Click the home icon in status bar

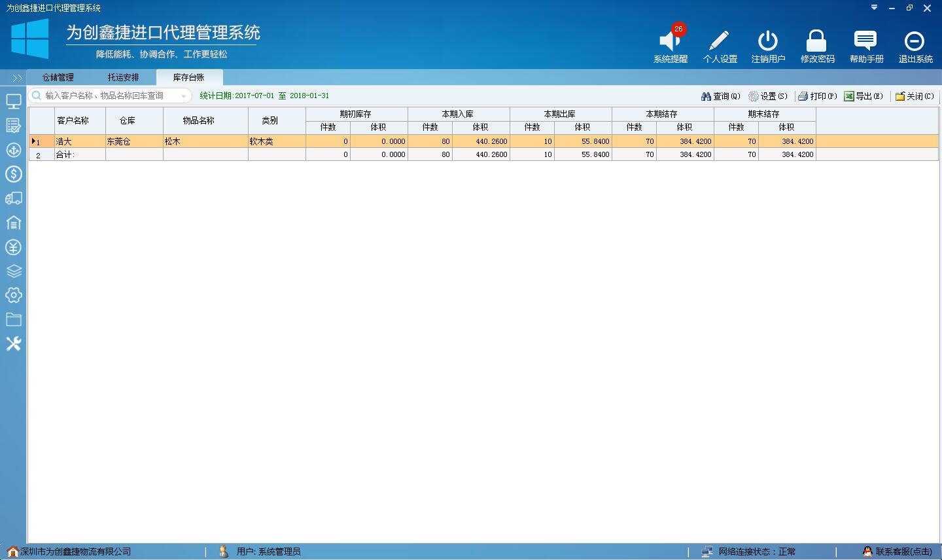click(x=12, y=551)
